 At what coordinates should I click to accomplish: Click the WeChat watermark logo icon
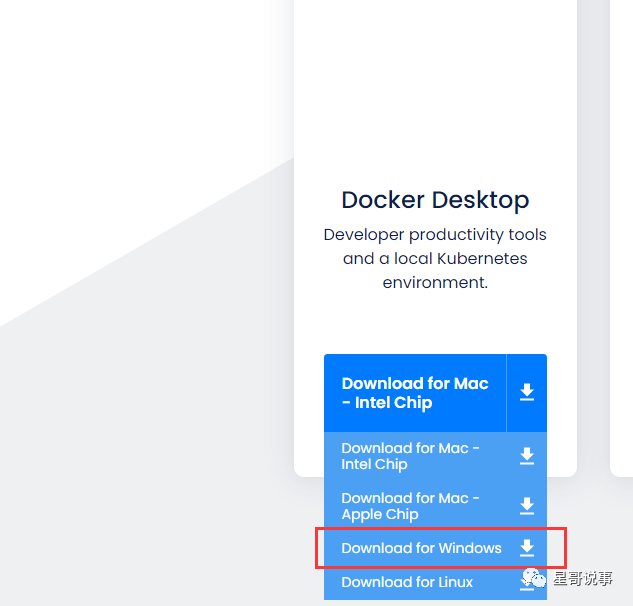point(534,577)
